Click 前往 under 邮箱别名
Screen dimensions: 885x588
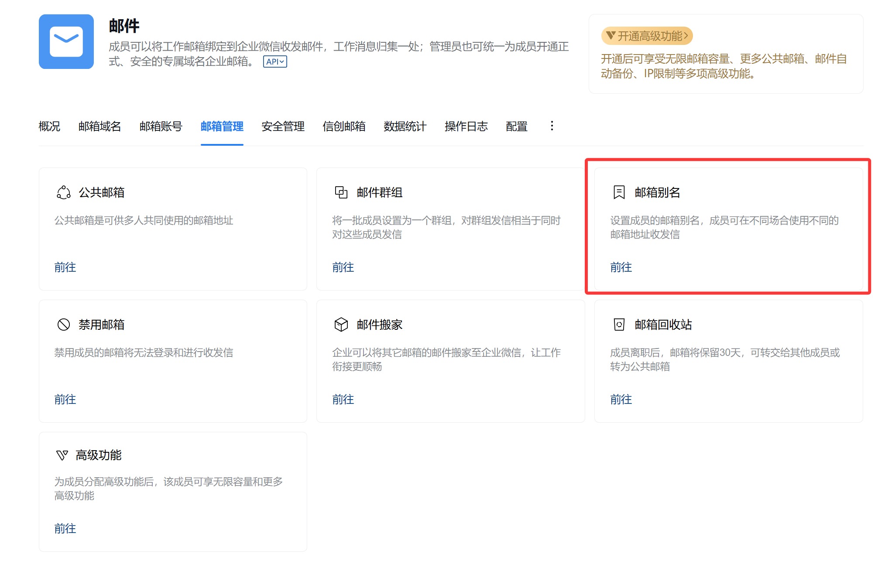(621, 267)
